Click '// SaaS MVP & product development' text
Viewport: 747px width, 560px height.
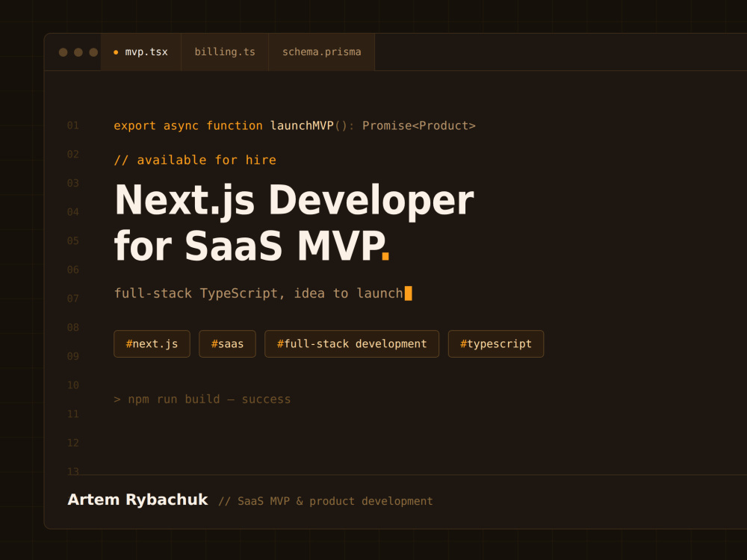point(326,502)
